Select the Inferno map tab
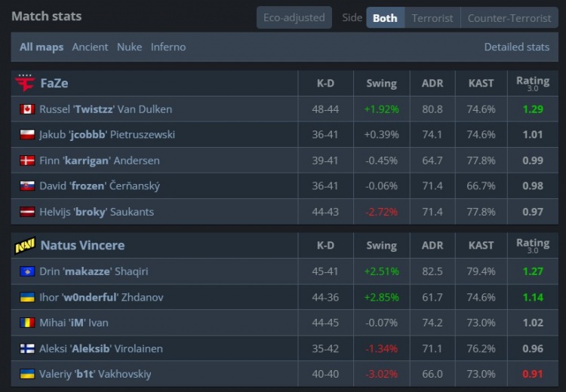This screenshot has width=566, height=392. click(168, 47)
